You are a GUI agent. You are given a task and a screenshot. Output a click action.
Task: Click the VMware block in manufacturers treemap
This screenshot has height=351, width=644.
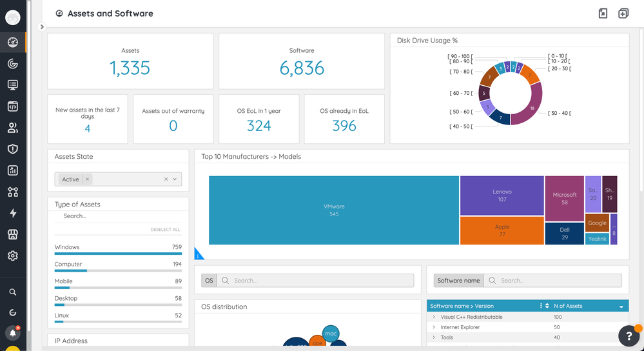pos(333,210)
